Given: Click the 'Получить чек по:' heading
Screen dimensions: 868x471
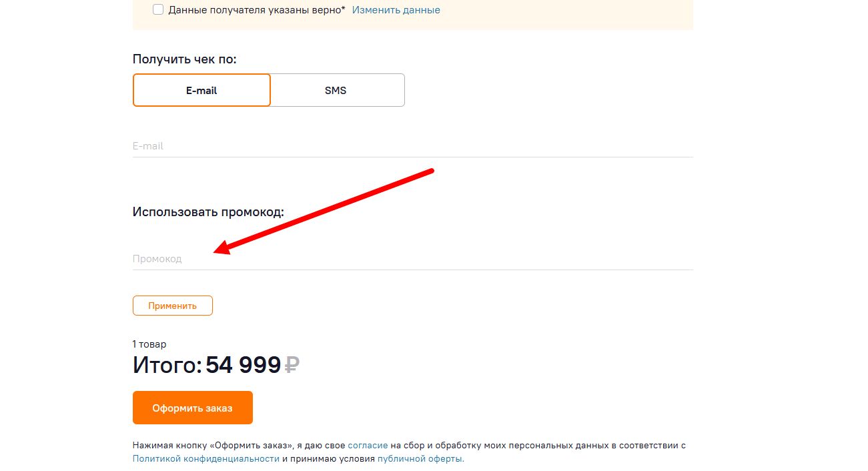Looking at the screenshot, I should click(185, 59).
